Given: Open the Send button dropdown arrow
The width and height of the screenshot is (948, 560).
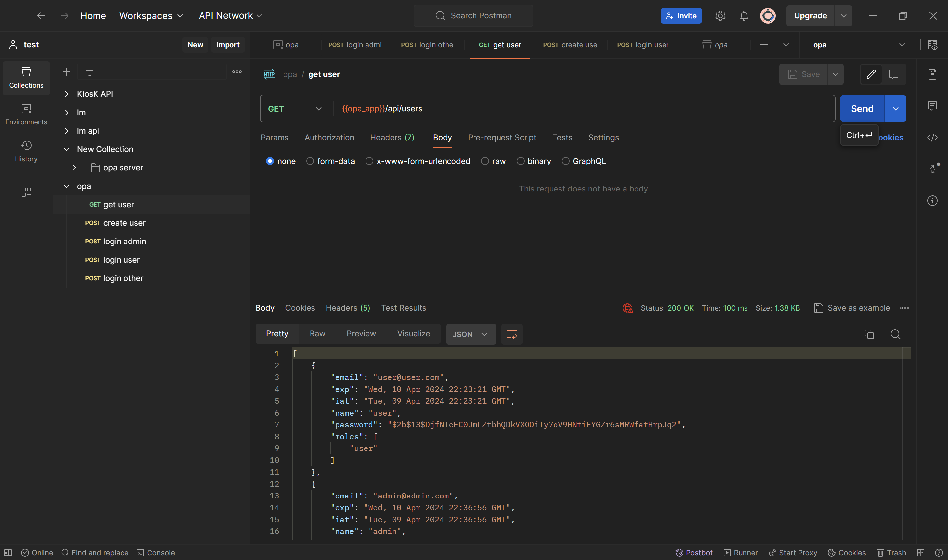Looking at the screenshot, I should 895,109.
